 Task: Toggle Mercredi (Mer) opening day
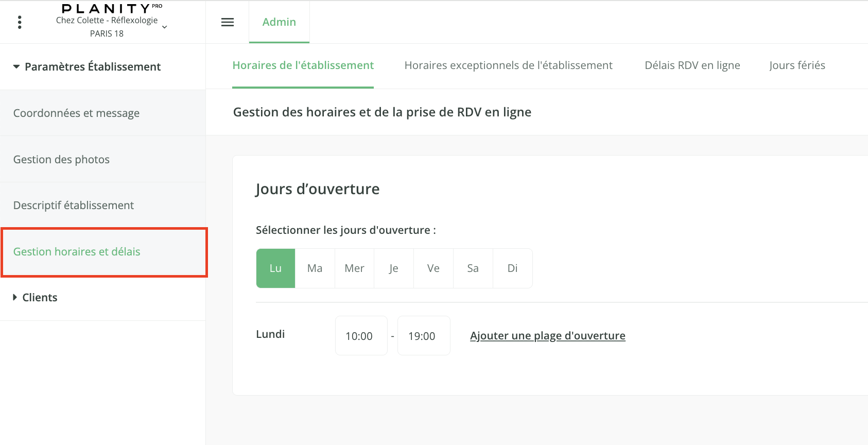point(355,268)
